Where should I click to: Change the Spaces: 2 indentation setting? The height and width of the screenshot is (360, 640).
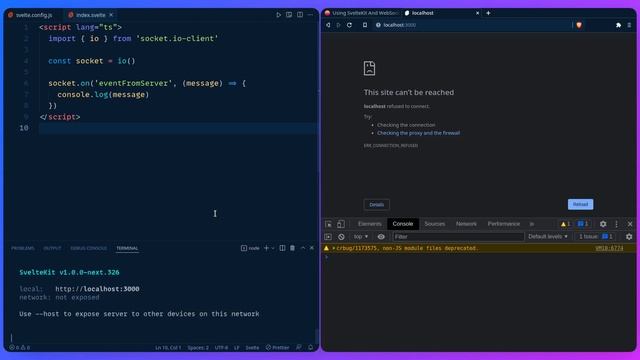[198, 348]
